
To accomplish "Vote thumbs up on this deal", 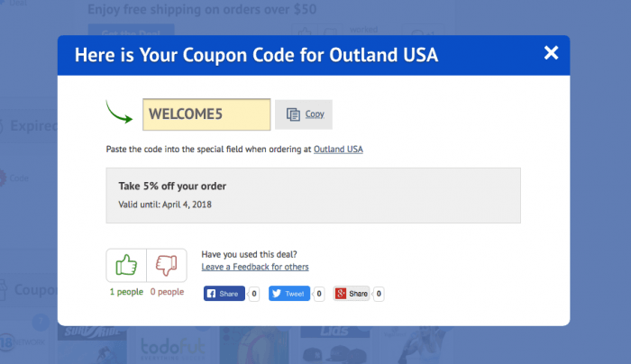I will (x=126, y=265).
